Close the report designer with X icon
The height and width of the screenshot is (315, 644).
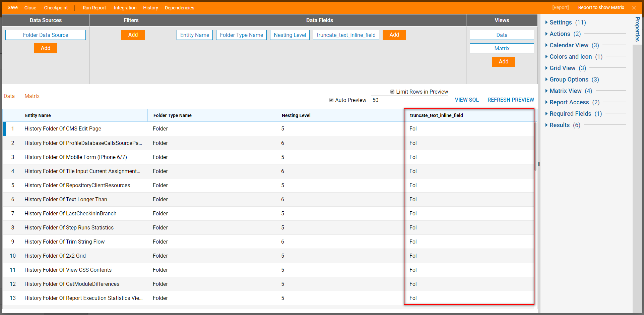(634, 8)
